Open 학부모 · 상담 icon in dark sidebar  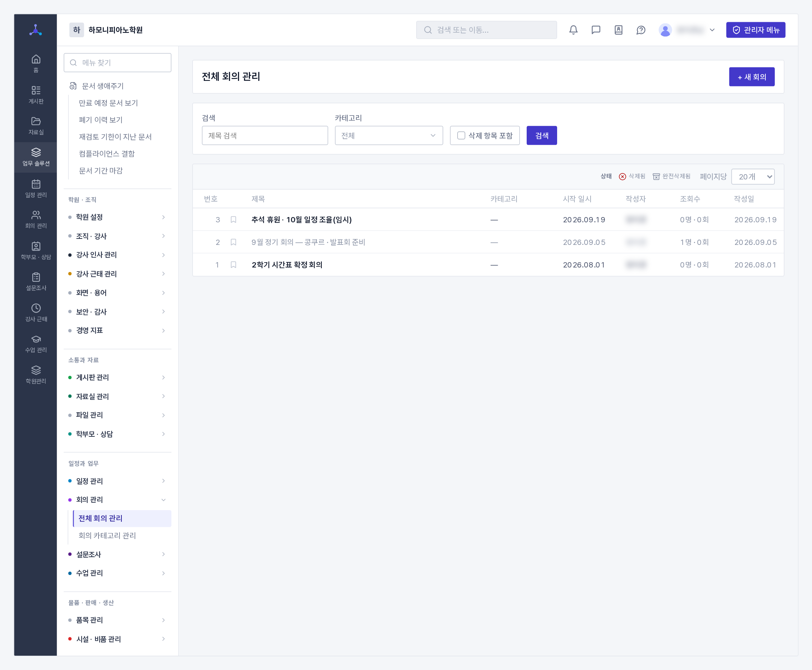(36, 251)
